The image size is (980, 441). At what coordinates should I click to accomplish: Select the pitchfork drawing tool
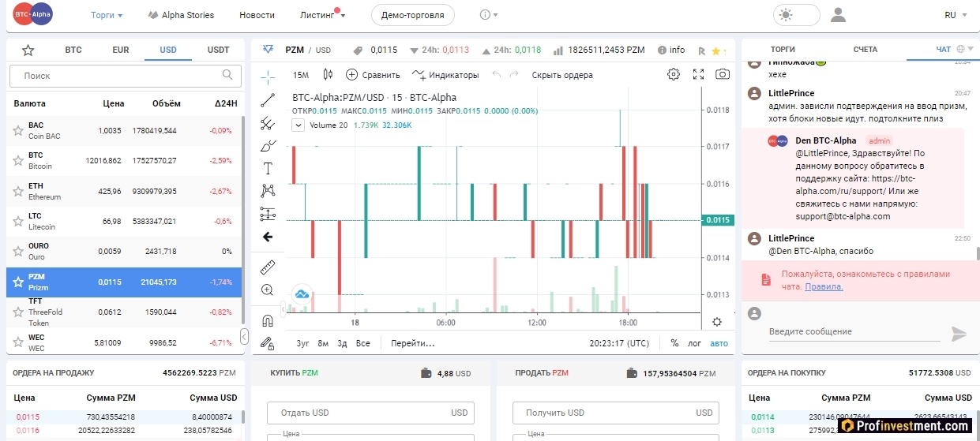(x=268, y=123)
